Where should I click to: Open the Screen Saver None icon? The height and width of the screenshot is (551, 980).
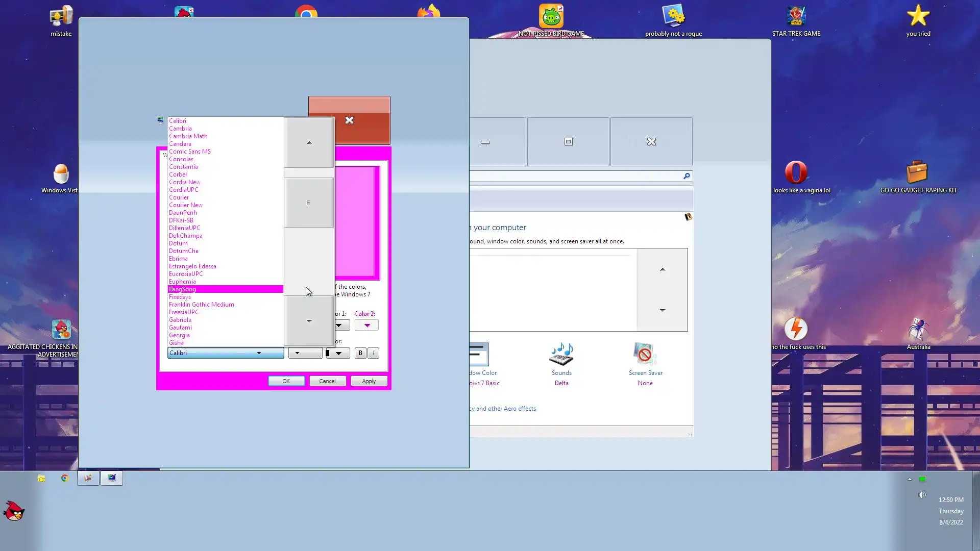645,355
